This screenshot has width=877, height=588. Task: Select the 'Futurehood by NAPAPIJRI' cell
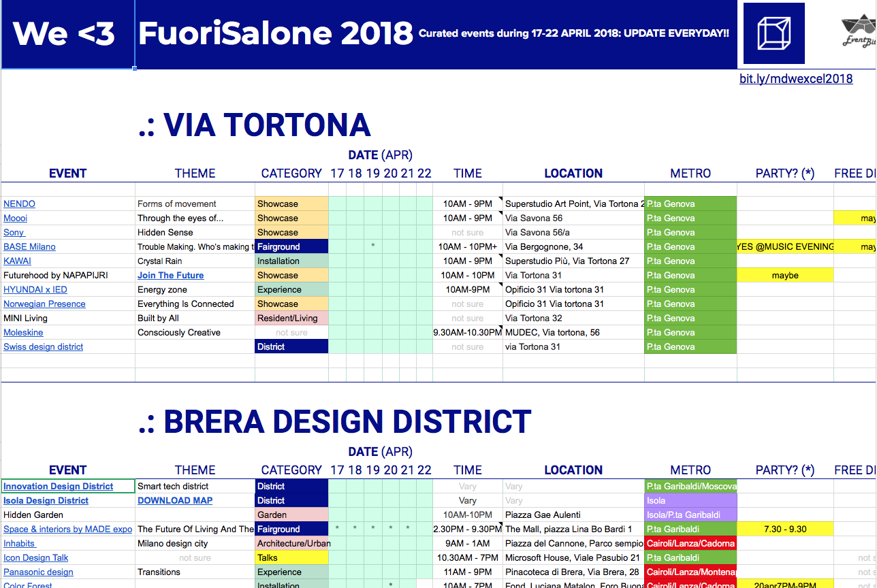(x=68, y=275)
